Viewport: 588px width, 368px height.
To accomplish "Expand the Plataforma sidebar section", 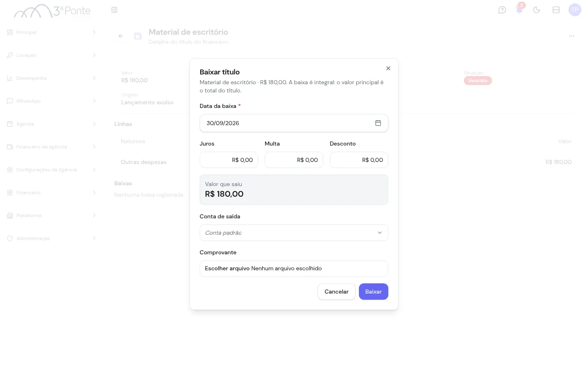I will coord(51,215).
